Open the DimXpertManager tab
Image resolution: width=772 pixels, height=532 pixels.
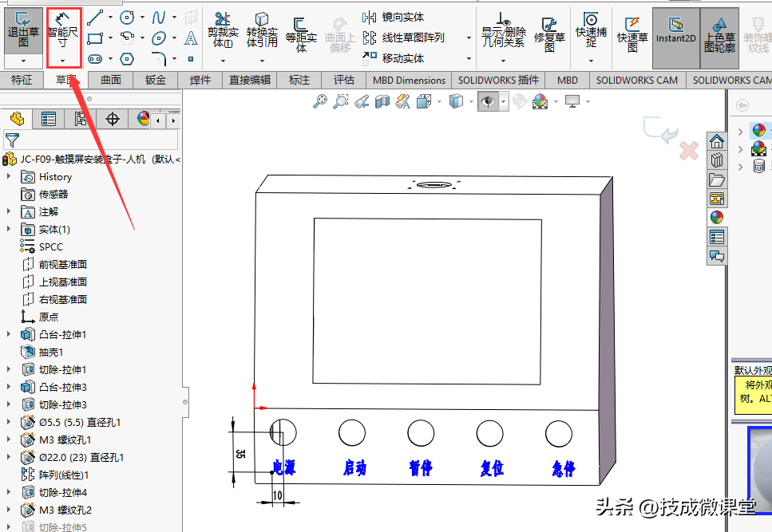pyautogui.click(x=113, y=119)
